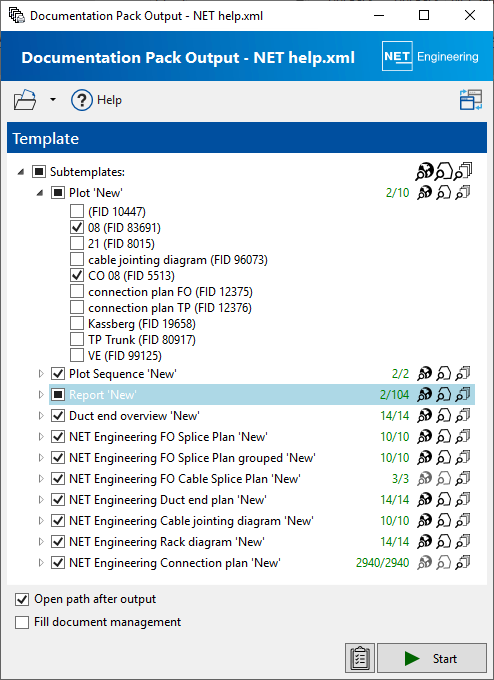Click globe search icon in Duct end overview row

(x=425, y=415)
